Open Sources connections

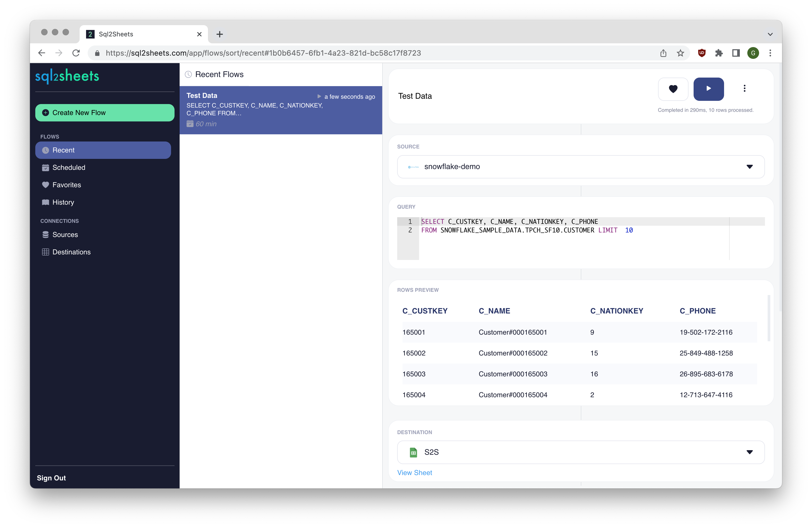[x=65, y=235]
